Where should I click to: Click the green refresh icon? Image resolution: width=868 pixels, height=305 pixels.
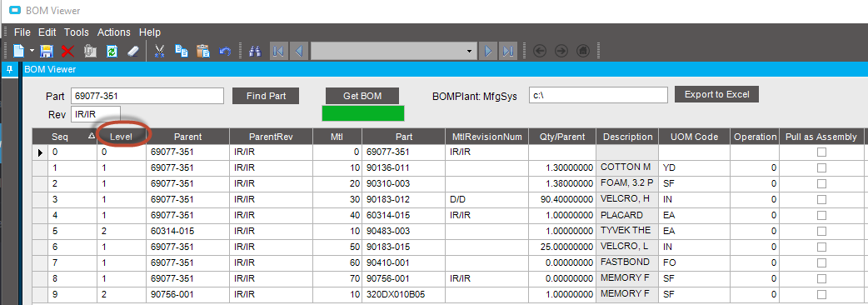pyautogui.click(x=112, y=52)
